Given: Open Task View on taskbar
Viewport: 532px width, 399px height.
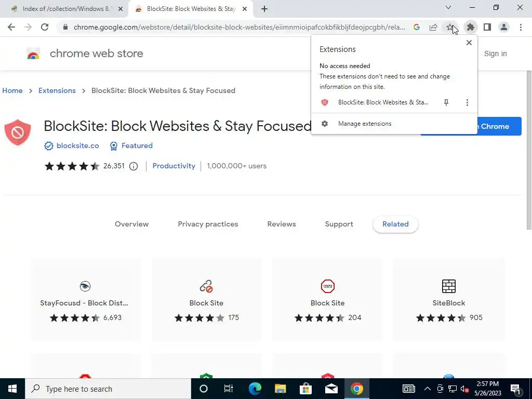Looking at the screenshot, I should tap(229, 389).
